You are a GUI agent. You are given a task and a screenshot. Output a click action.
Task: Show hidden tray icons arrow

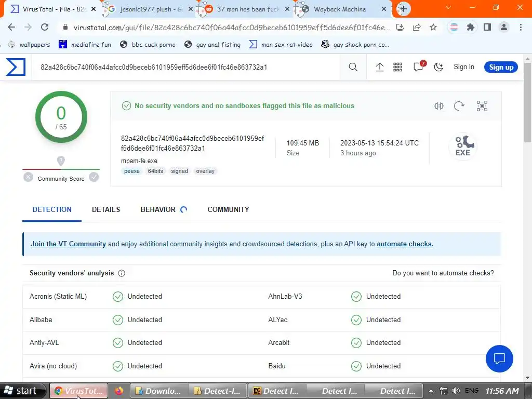click(x=431, y=391)
